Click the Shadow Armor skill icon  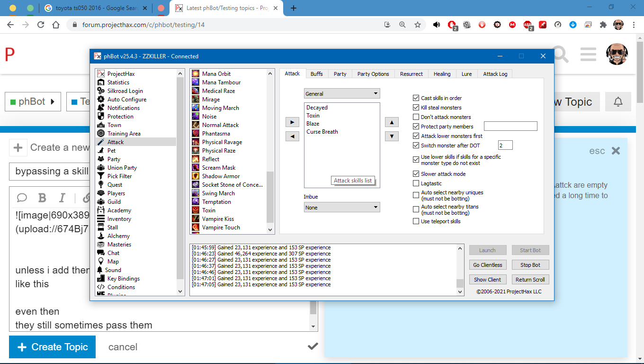coord(196,176)
